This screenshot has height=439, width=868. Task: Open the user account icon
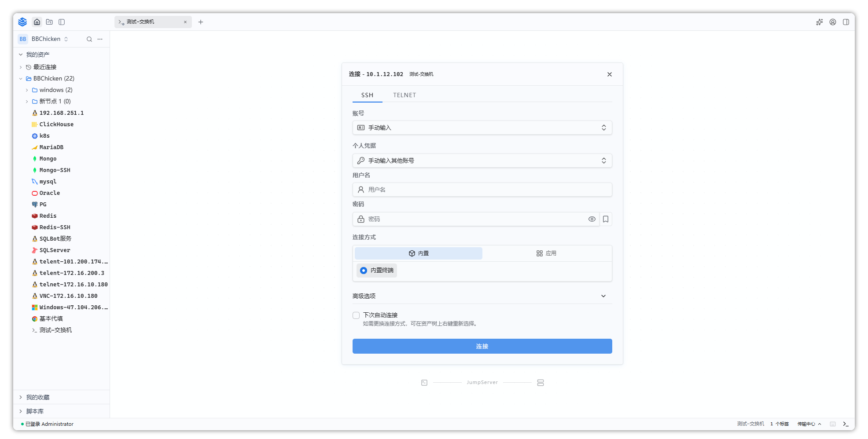click(833, 22)
